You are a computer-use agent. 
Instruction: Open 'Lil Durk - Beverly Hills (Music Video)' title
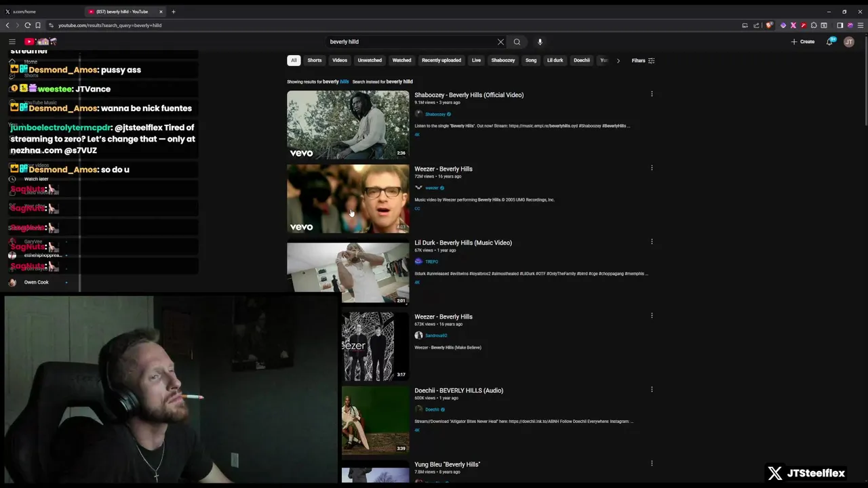[463, 243]
